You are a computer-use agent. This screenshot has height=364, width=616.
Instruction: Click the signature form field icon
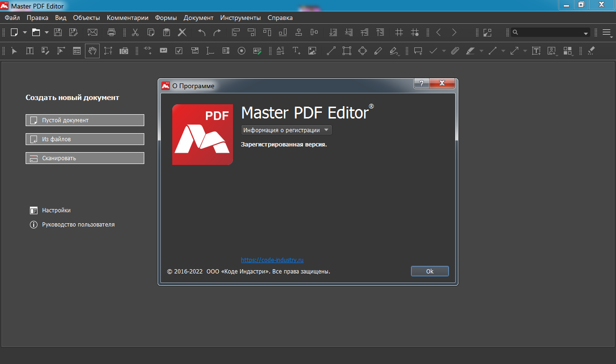pos(257,51)
